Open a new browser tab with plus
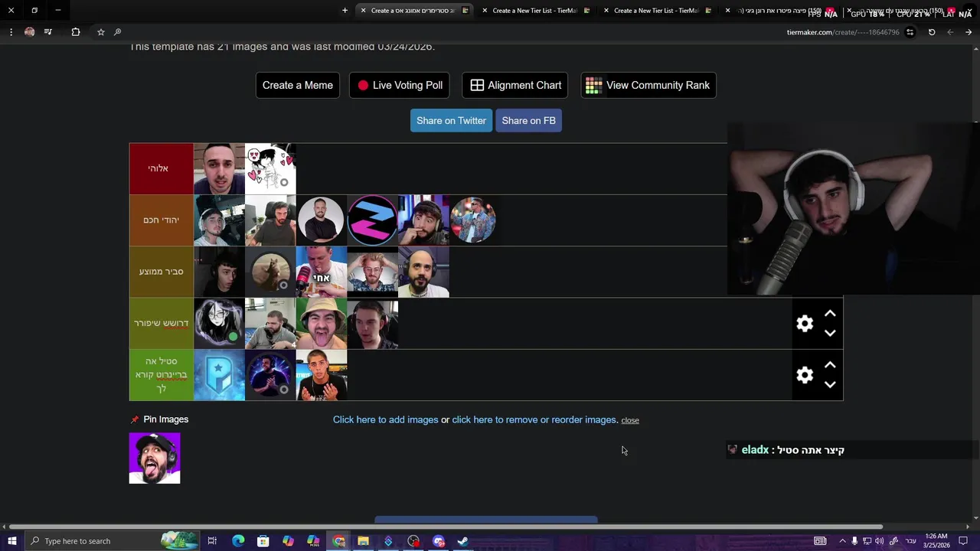The height and width of the screenshot is (551, 980). (345, 11)
